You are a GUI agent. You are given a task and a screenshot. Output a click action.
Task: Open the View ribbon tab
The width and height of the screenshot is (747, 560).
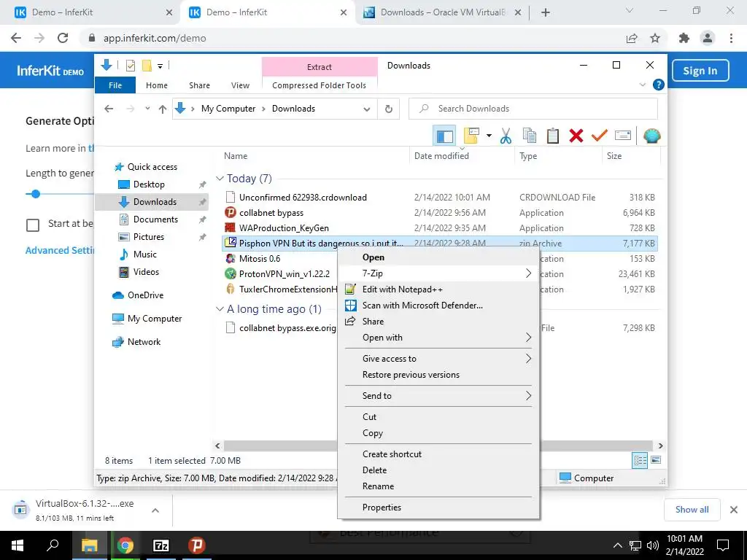240,85
